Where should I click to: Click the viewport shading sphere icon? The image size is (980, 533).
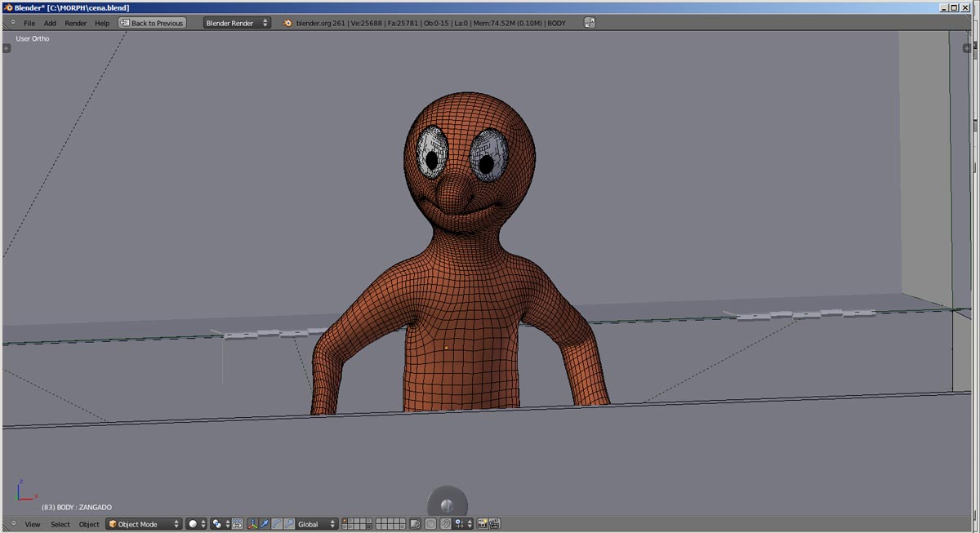click(x=194, y=523)
